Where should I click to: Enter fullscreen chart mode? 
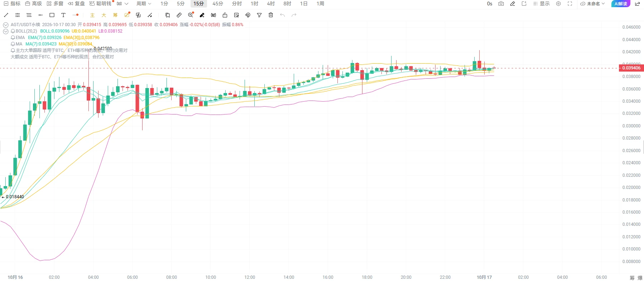[x=570, y=4]
